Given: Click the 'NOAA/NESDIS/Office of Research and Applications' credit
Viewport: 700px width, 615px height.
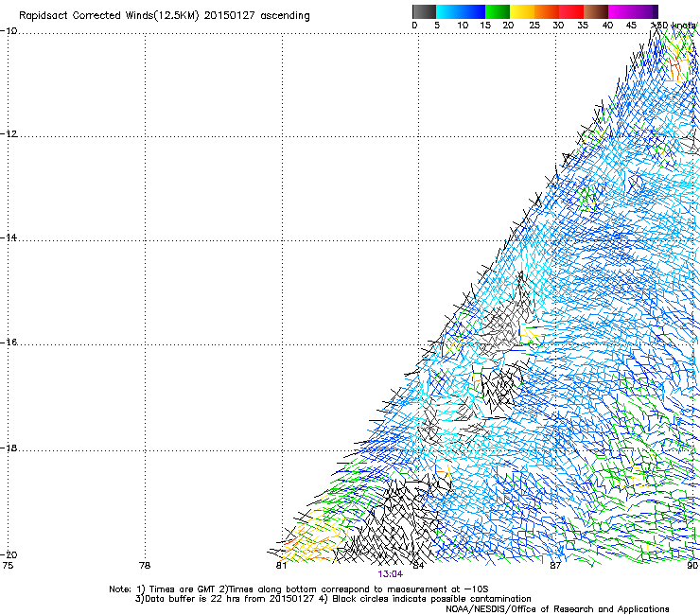Looking at the screenshot, I should click(557, 609).
